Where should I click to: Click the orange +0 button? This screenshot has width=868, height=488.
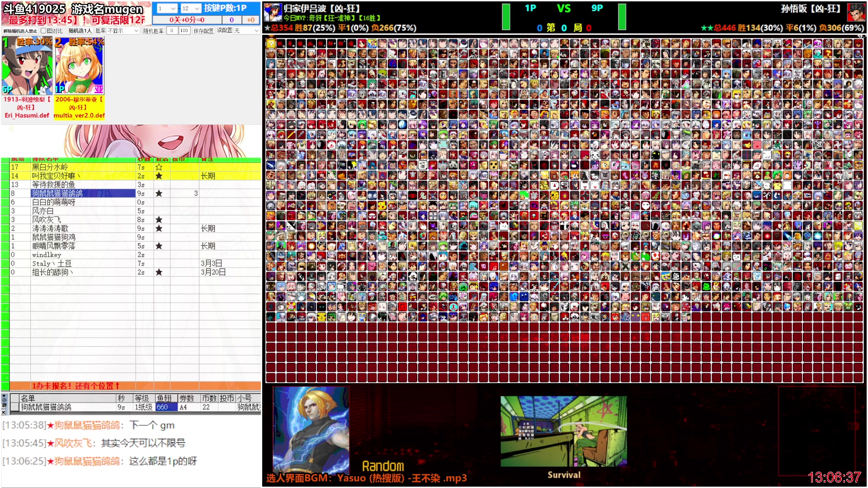pyautogui.click(x=250, y=20)
